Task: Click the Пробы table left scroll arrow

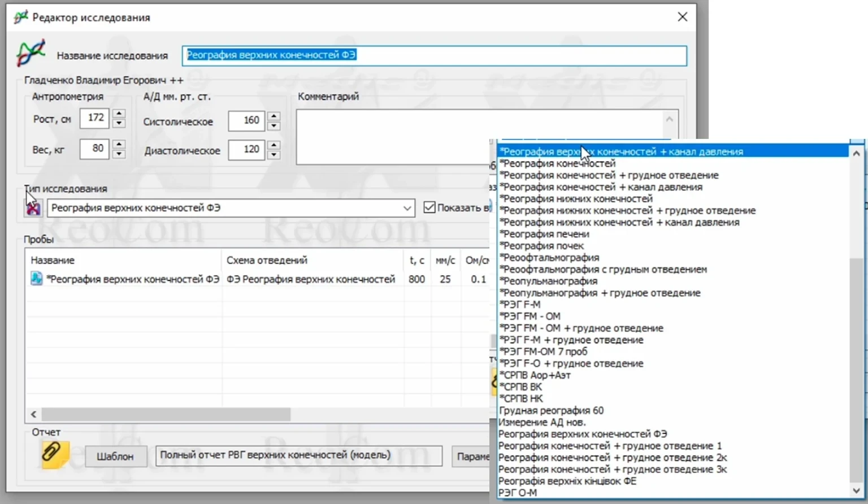Action: click(33, 414)
